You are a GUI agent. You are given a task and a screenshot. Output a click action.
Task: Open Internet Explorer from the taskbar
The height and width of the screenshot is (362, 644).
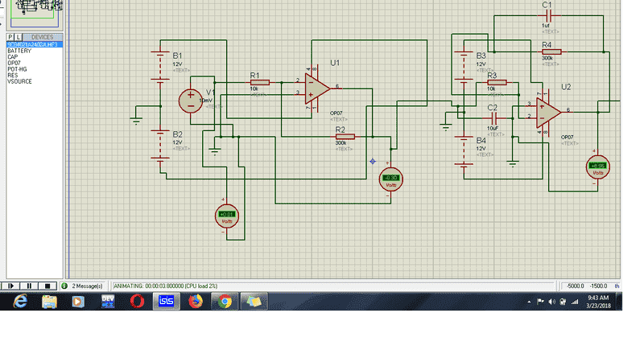click(19, 301)
